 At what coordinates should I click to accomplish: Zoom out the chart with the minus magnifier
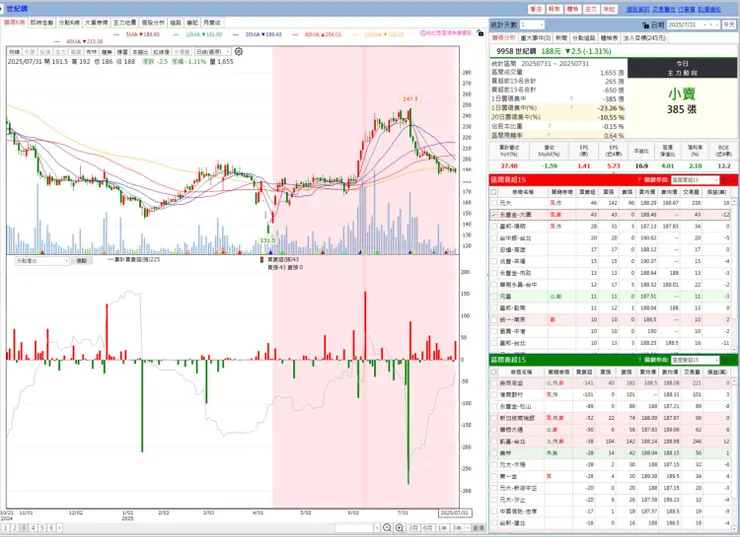tap(387, 528)
